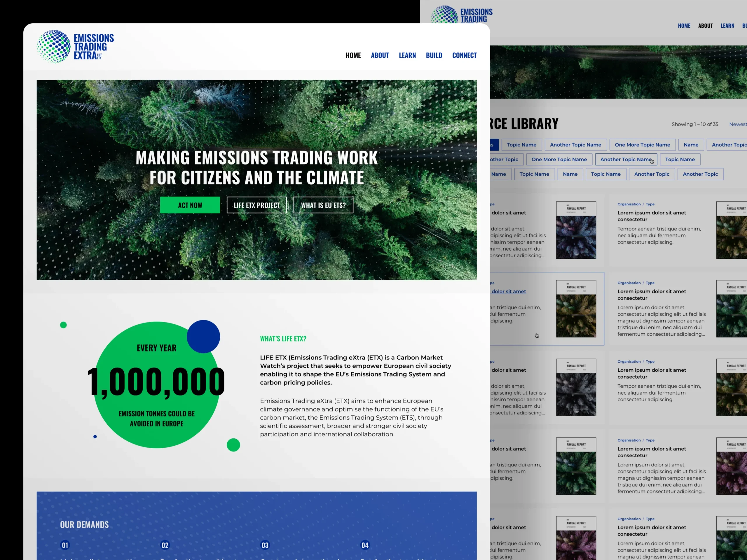Open the ABOUT menu in front navigation
This screenshot has height=560, width=747.
(380, 55)
